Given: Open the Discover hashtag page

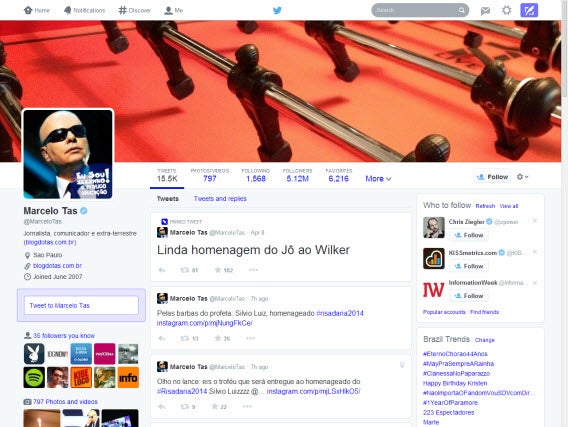Looking at the screenshot, I should (x=135, y=10).
